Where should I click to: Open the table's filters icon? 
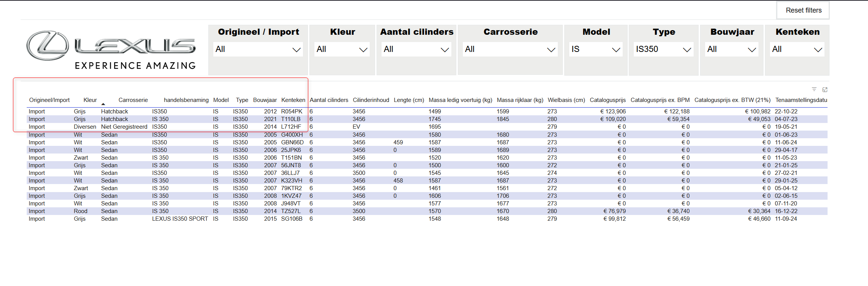point(814,89)
